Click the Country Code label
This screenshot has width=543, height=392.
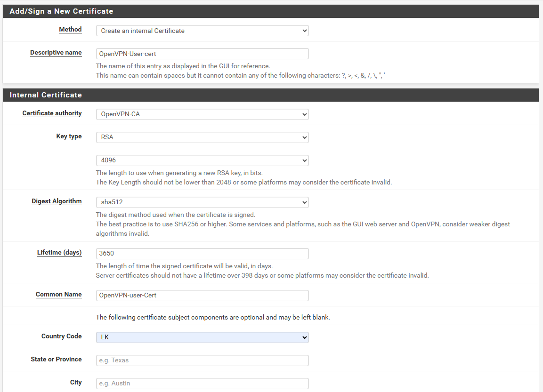coord(61,336)
